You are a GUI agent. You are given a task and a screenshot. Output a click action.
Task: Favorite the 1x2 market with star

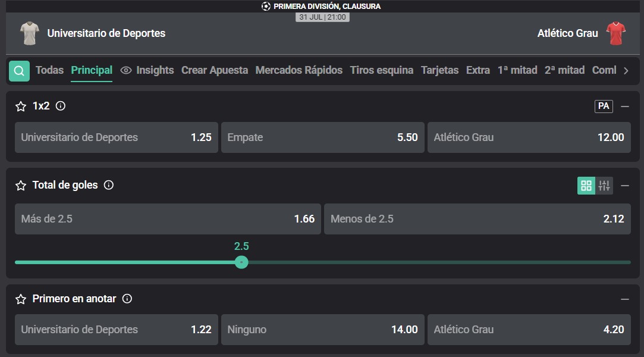click(x=21, y=107)
